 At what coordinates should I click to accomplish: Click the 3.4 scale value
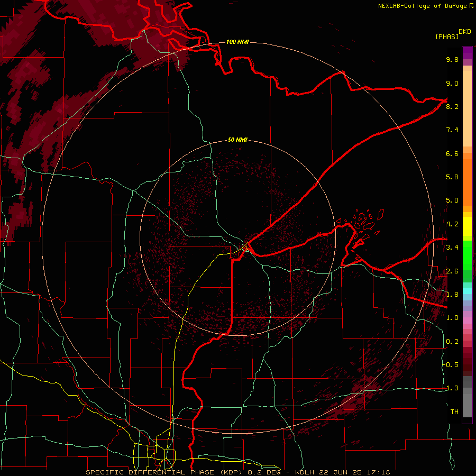point(452,248)
